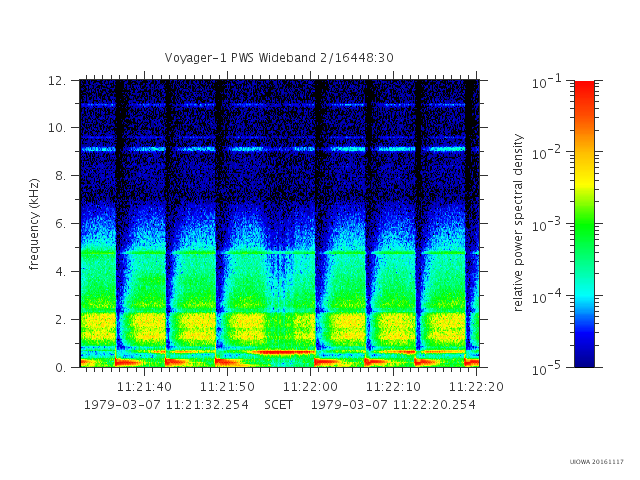Click the "0." frequency tick label
Image resolution: width=640 pixels, height=480 pixels.
click(x=60, y=368)
